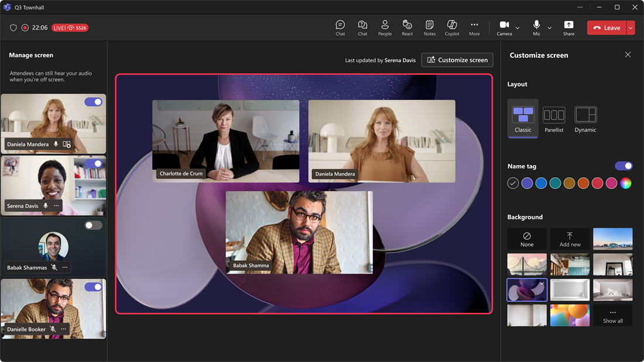The image size is (644, 362).
Task: Toggle Danielle Booker off screen
Action: pyautogui.click(x=93, y=287)
